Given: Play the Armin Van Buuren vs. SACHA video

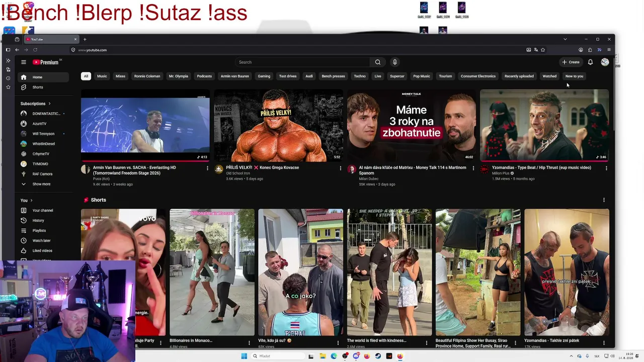Looking at the screenshot, I should click(x=145, y=126).
